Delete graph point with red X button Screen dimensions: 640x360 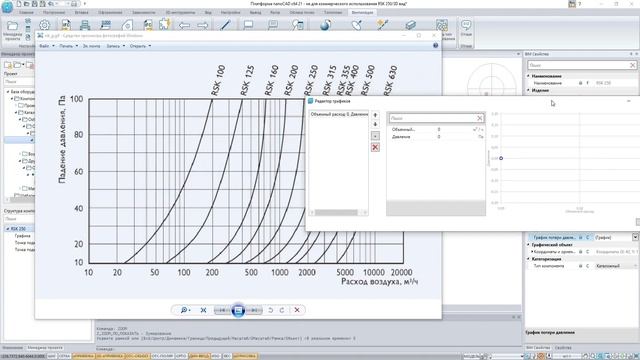click(x=375, y=147)
